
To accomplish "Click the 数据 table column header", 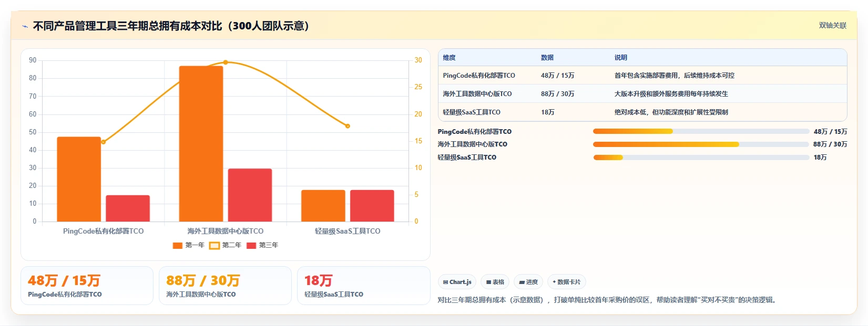I will pos(547,58).
